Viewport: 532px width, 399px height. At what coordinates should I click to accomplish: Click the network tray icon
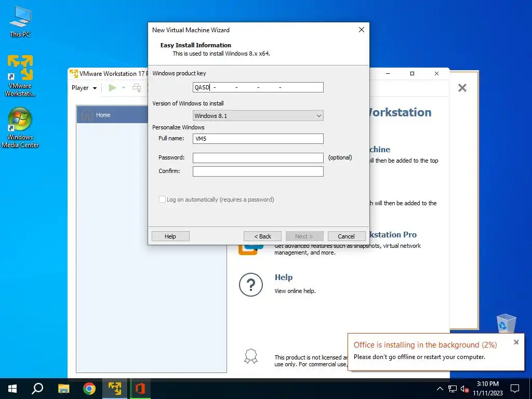(453, 389)
